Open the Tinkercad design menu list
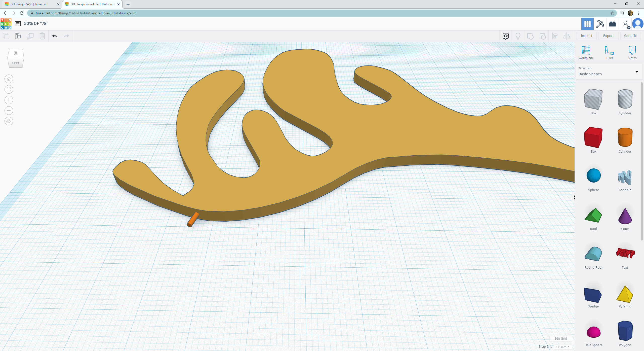Viewport: 644px width, 351px height. [x=18, y=23]
